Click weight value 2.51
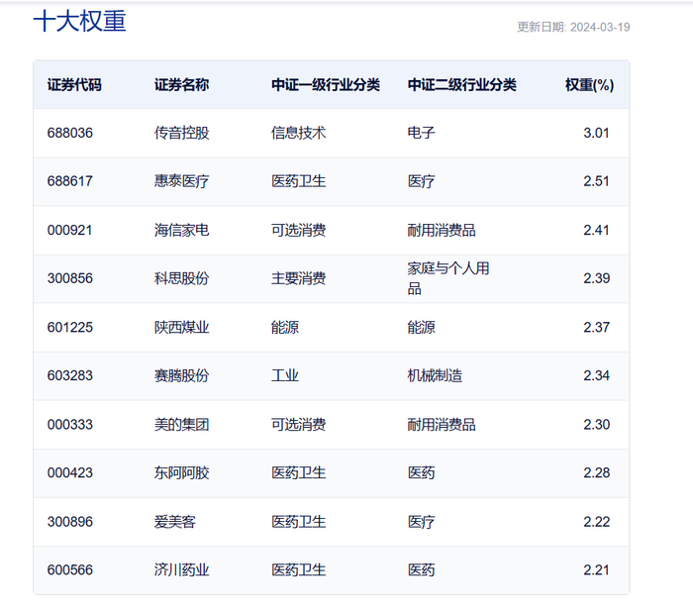Viewport: 693px width, 616px height. (x=596, y=181)
